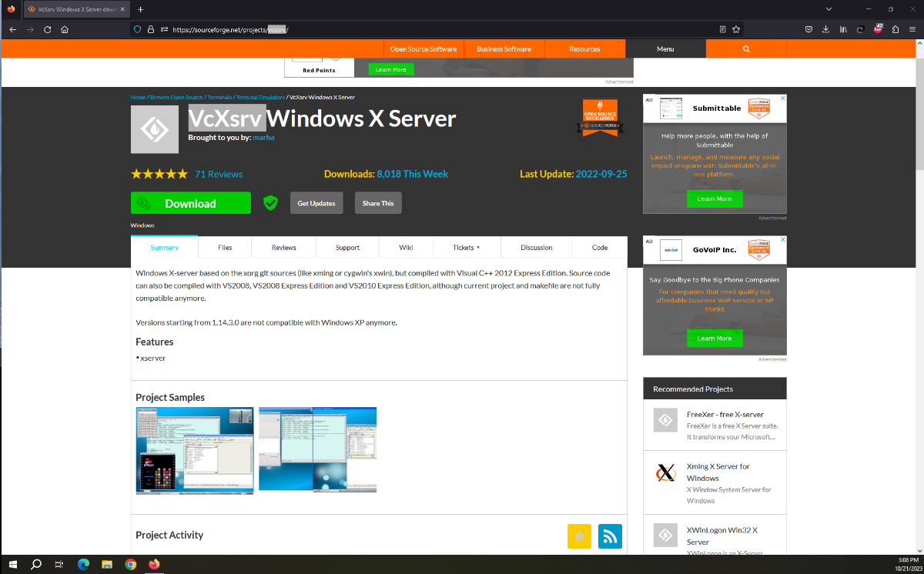
Task: Switch to the Wiki tab
Action: pos(406,248)
